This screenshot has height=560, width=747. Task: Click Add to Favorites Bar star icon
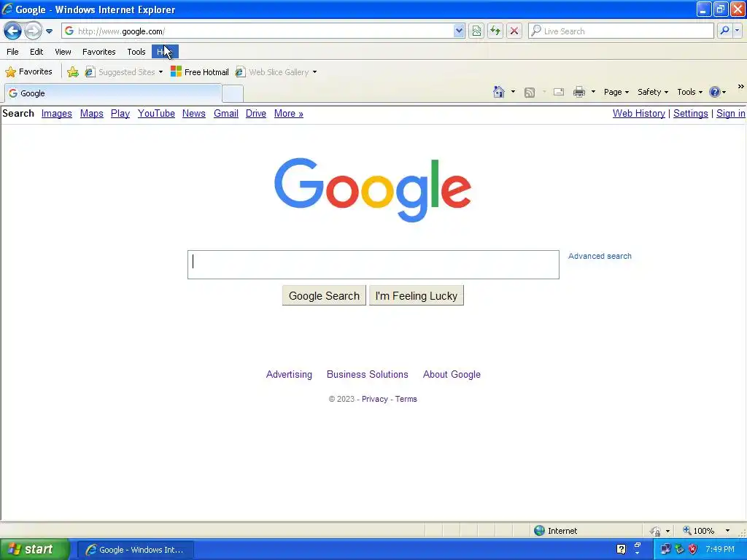click(73, 72)
